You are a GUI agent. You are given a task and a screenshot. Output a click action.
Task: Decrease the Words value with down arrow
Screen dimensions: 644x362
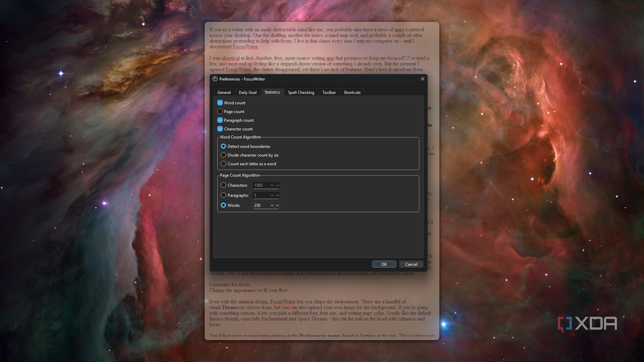277,205
